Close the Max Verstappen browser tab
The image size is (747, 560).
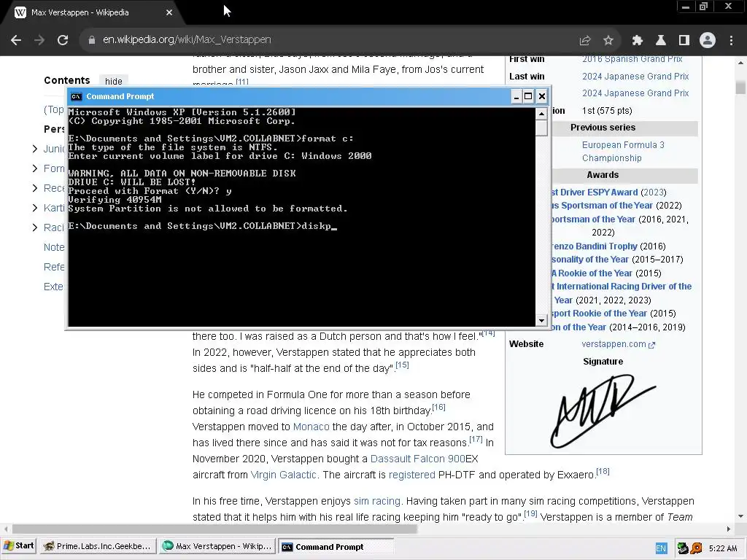pos(169,13)
